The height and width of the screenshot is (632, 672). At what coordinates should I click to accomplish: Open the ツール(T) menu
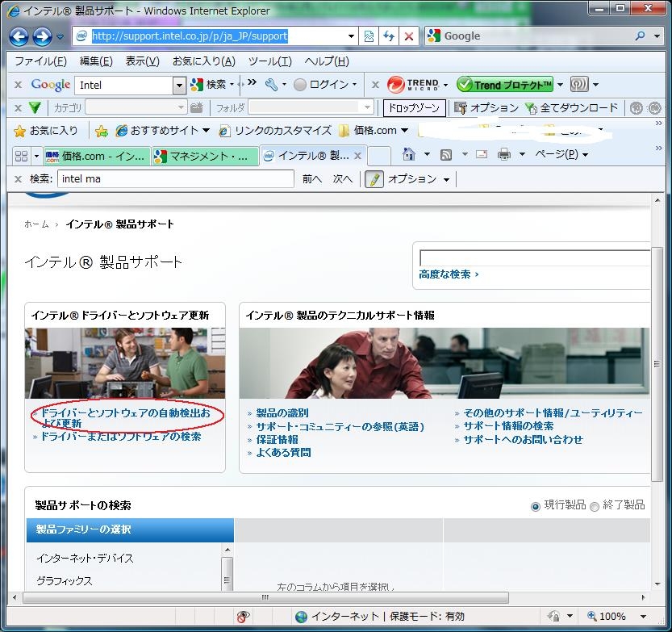coord(270,61)
